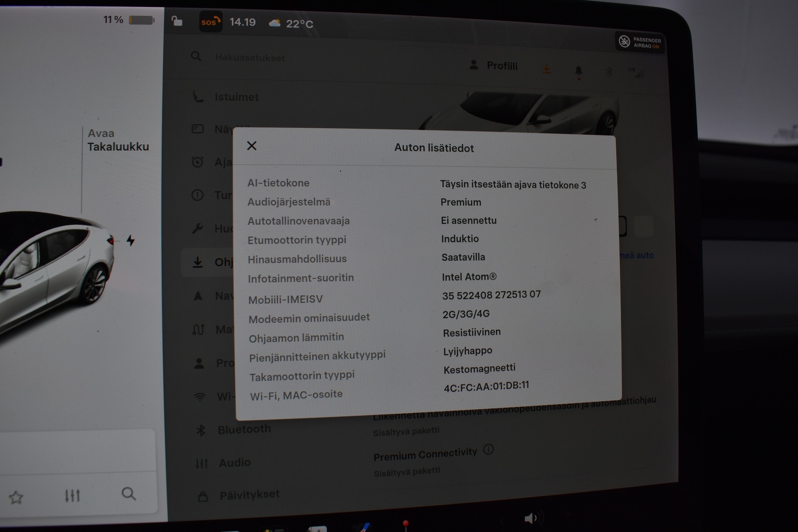Screen dimensions: 798x532
Task: Tap the 'Intel Atom®' value
Action: tap(469, 277)
